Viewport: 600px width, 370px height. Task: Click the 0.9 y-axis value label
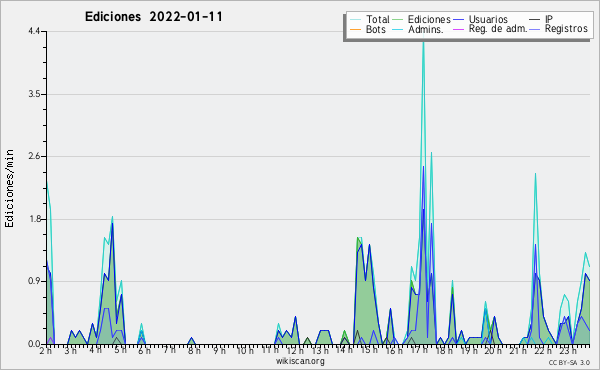[34, 281]
